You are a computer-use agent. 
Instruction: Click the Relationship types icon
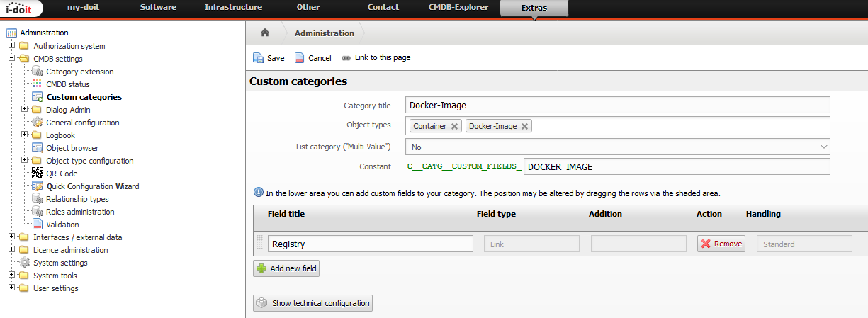pyautogui.click(x=38, y=199)
